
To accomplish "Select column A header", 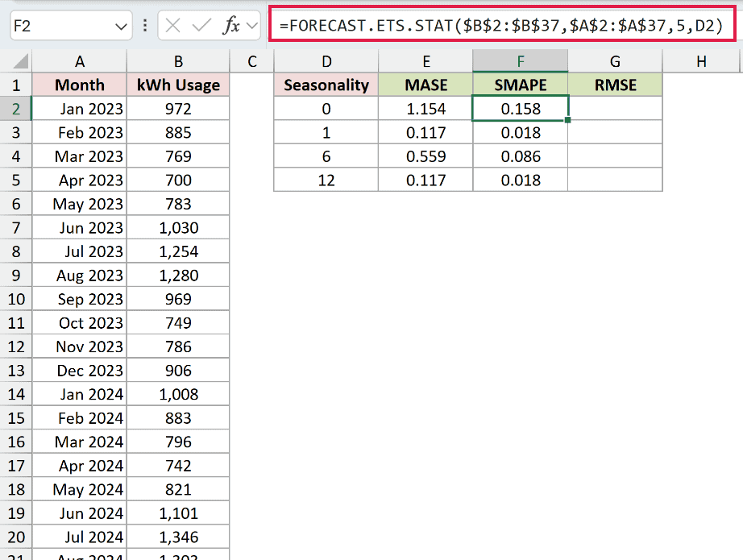I will point(80,61).
